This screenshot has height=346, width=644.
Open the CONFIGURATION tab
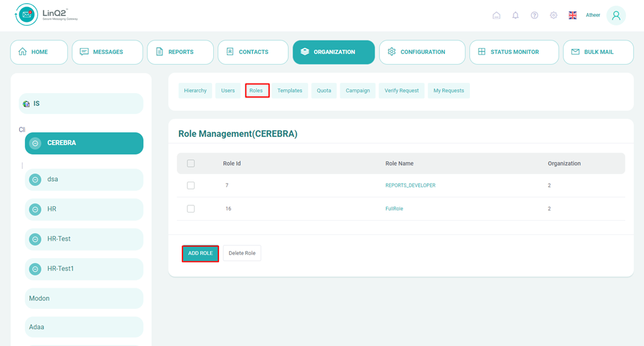[x=422, y=52]
